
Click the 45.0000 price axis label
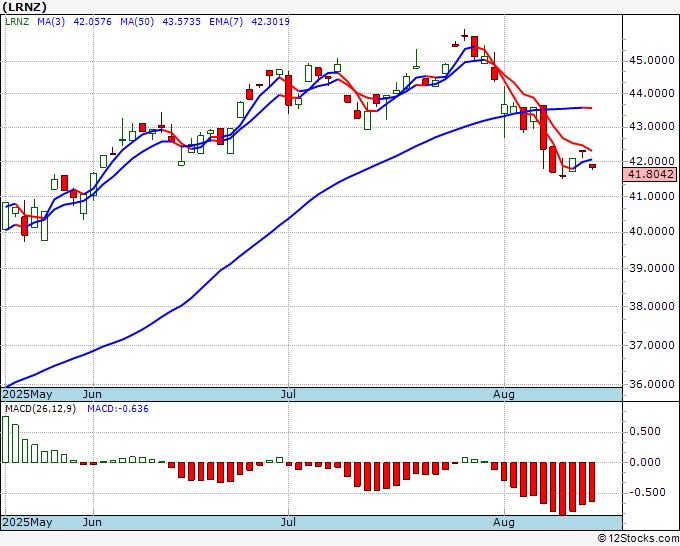pos(652,60)
